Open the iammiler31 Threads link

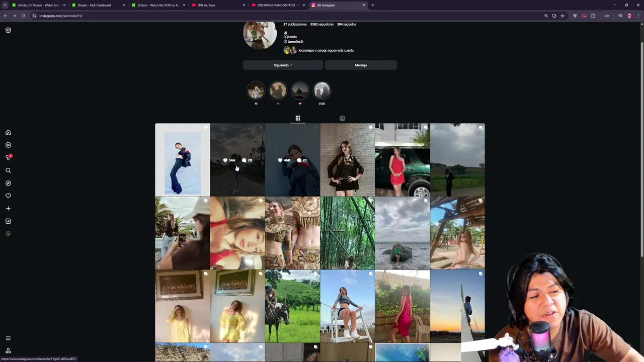(294, 42)
